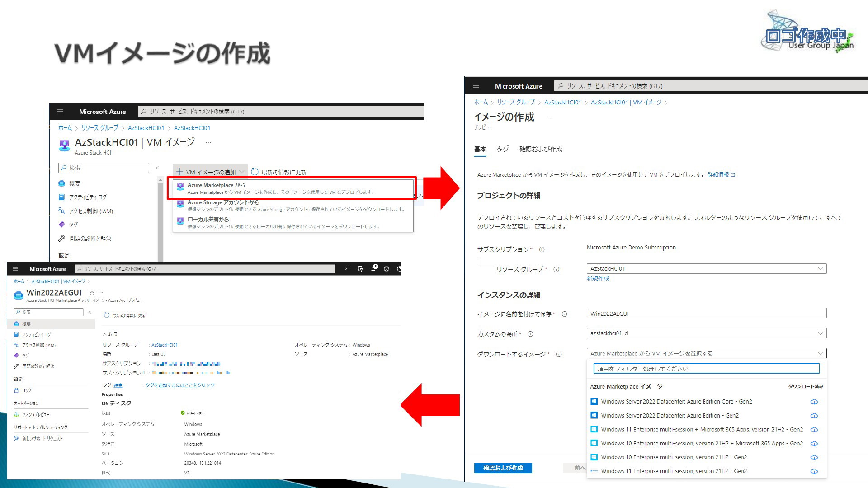Click Azure search bar in イメージの作成 window
Viewport: 868px width, 488px height.
[x=711, y=86]
